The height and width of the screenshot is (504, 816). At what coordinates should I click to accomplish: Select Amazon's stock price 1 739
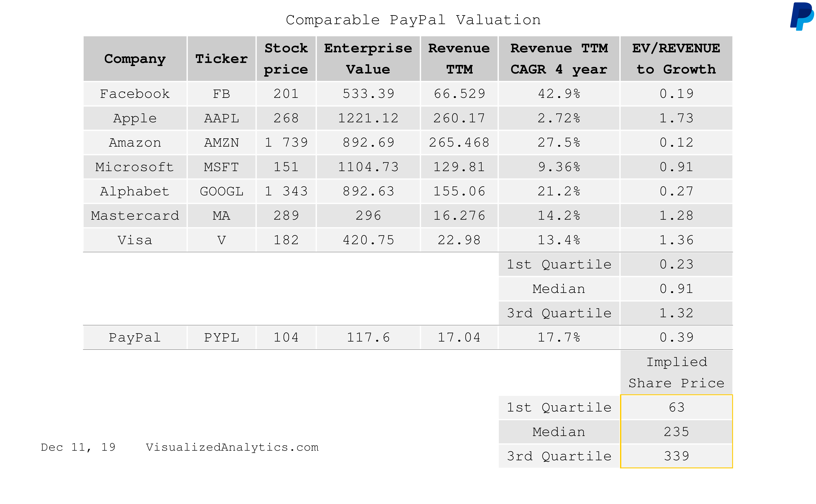click(x=286, y=143)
